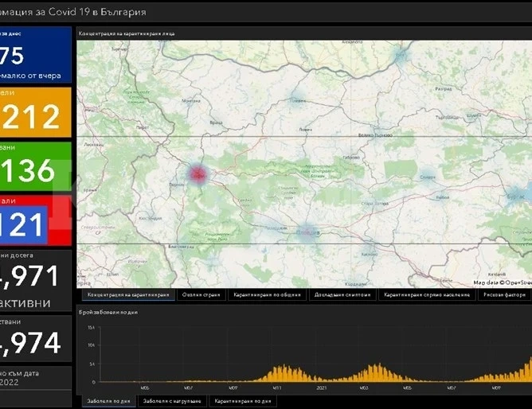Viewport: 532px width, 409px height.
Task: Click the Plovdiv blue hotspot on map
Action: (x=307, y=232)
